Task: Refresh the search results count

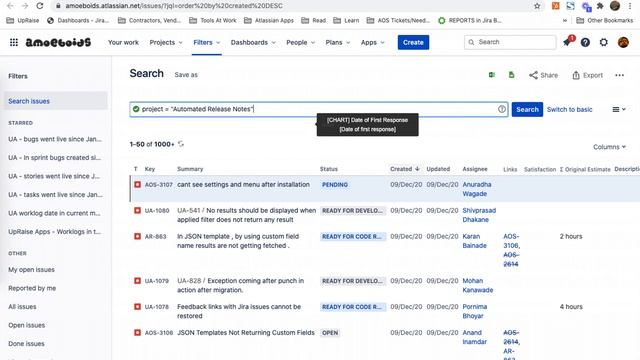Action: click(x=181, y=144)
